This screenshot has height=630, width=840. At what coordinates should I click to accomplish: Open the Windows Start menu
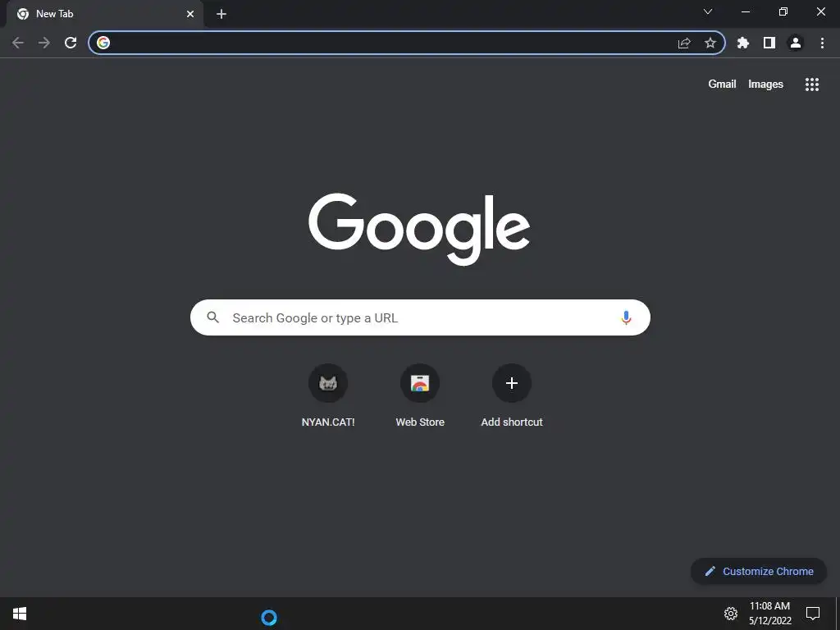coord(20,614)
